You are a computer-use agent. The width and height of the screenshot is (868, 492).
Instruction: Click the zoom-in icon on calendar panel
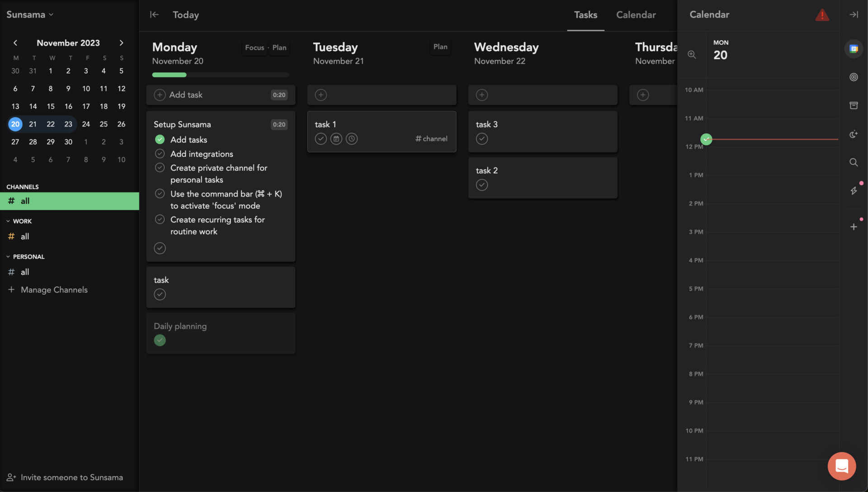point(692,55)
